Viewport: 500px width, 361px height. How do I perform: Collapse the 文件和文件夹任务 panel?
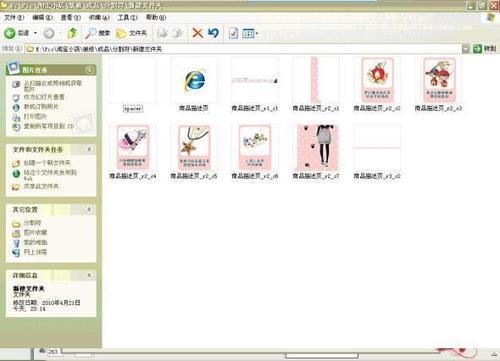click(x=89, y=149)
